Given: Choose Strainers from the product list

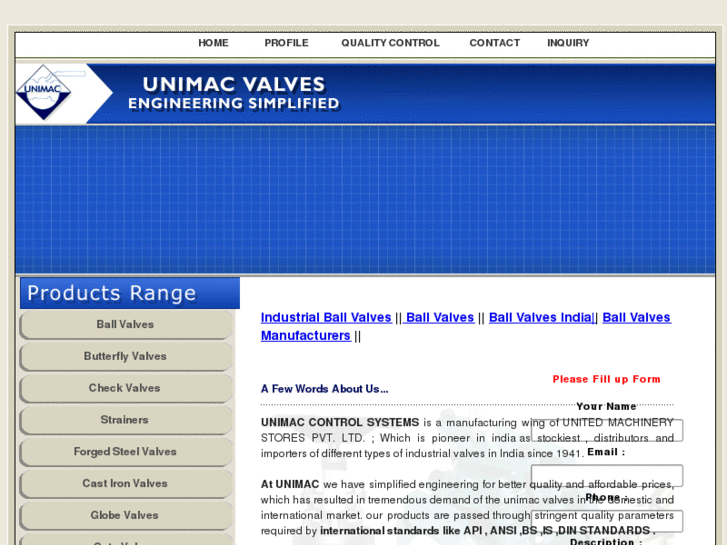Looking at the screenshot, I should click(126, 420).
